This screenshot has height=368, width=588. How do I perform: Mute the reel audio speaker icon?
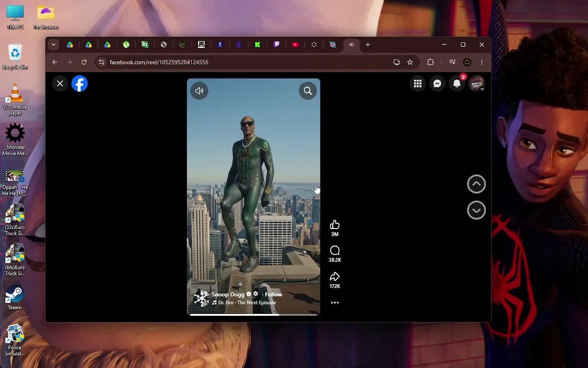199,90
